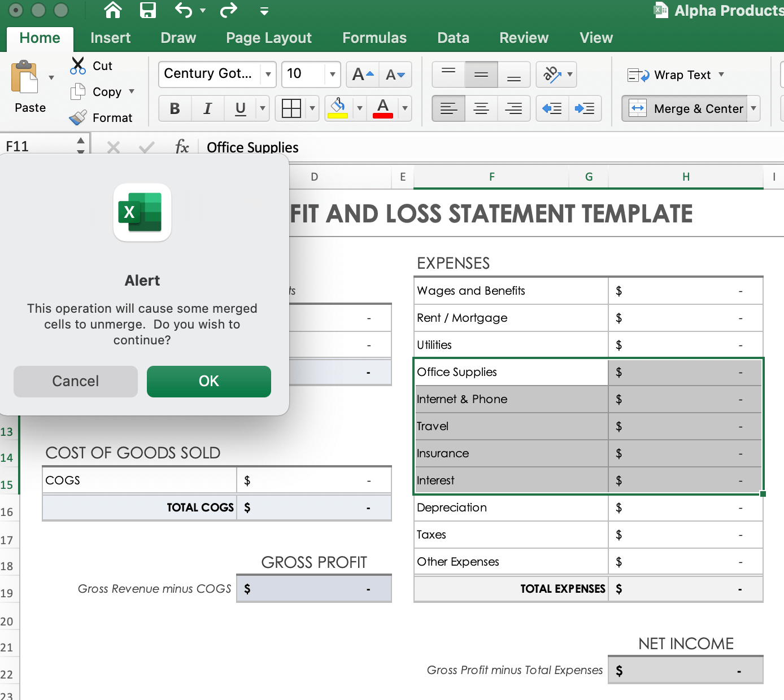The width and height of the screenshot is (784, 700).
Task: Expand the Merge & Center dropdown arrow
Action: click(753, 108)
